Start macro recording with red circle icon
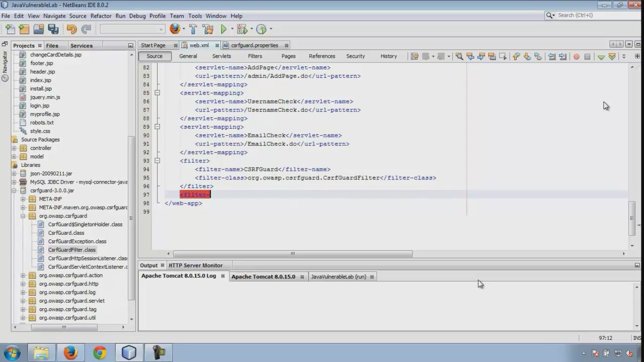Screen dimensions: 644x362 click(x=577, y=56)
